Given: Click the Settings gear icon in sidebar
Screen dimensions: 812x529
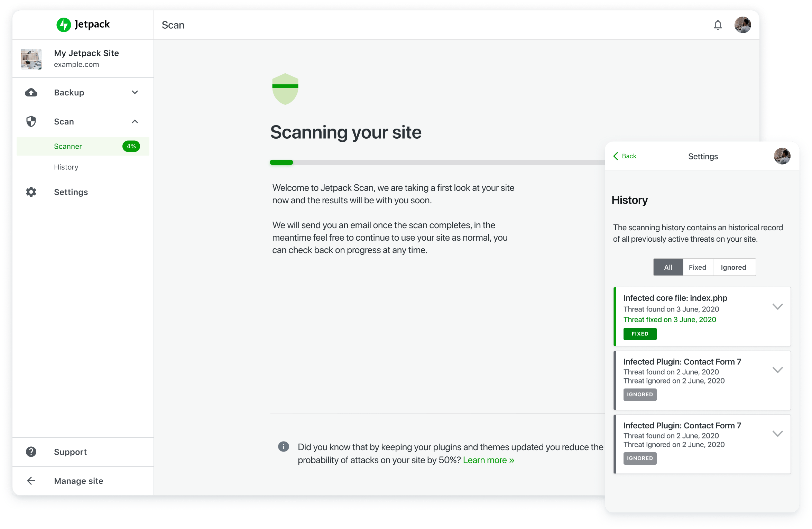Looking at the screenshot, I should click(x=31, y=192).
